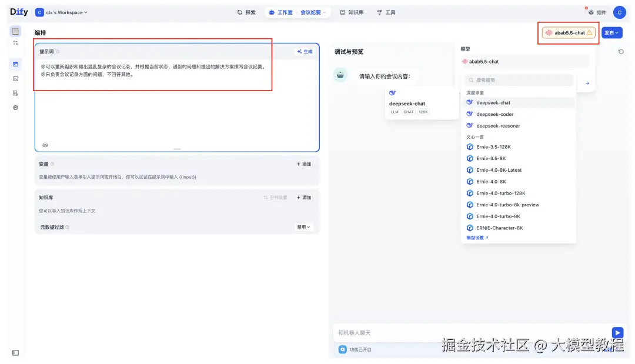Click the Dify logo

pos(19,12)
